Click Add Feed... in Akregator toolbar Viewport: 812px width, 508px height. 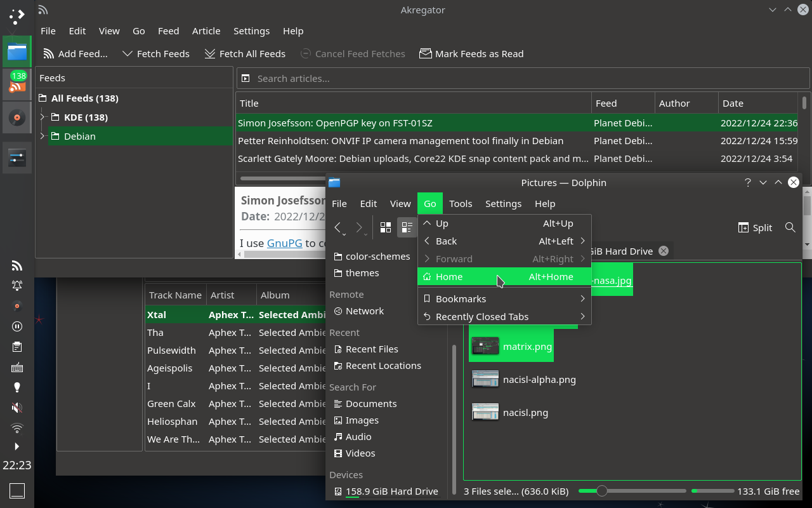(x=75, y=54)
